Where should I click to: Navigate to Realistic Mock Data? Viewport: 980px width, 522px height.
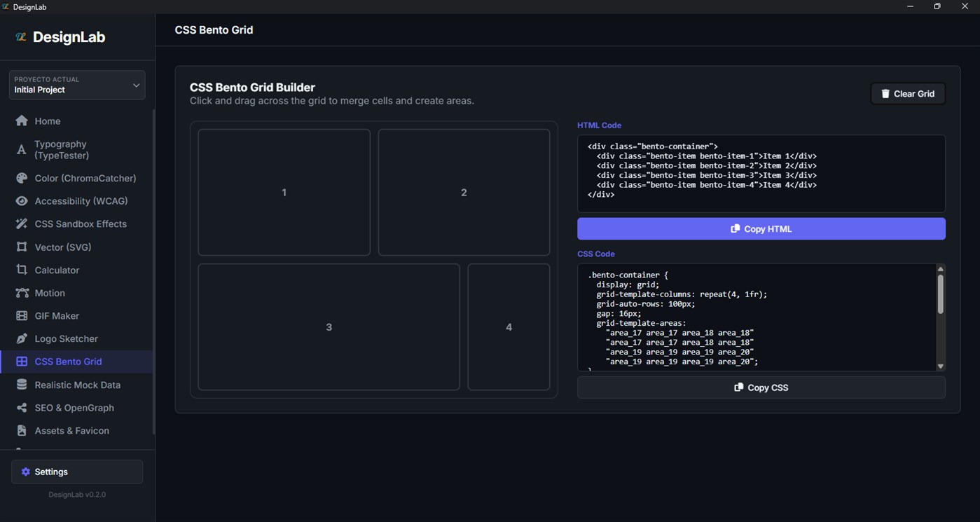(x=77, y=385)
